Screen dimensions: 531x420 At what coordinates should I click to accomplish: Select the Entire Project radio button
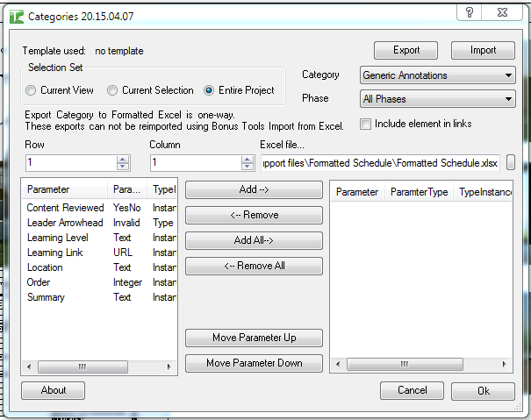[209, 90]
